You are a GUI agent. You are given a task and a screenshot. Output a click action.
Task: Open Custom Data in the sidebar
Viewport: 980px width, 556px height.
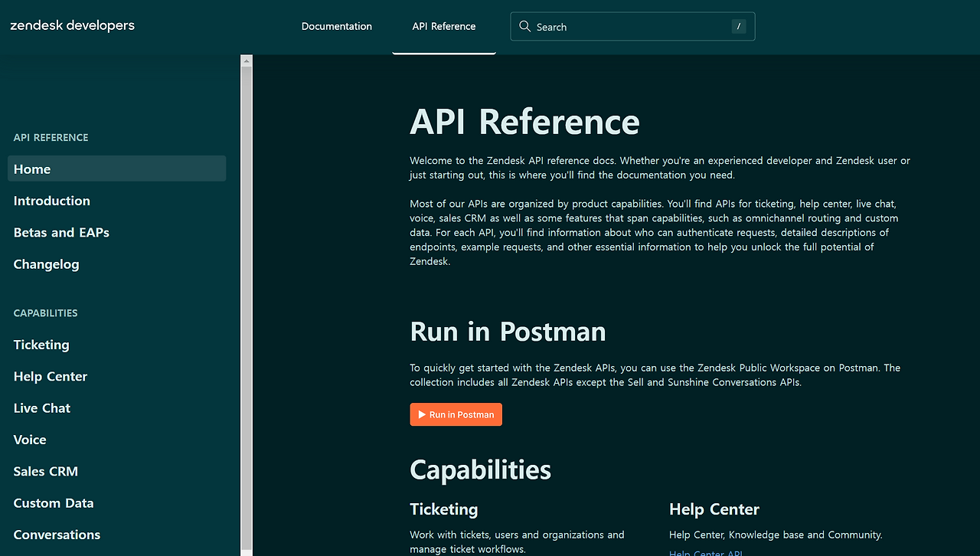[54, 503]
